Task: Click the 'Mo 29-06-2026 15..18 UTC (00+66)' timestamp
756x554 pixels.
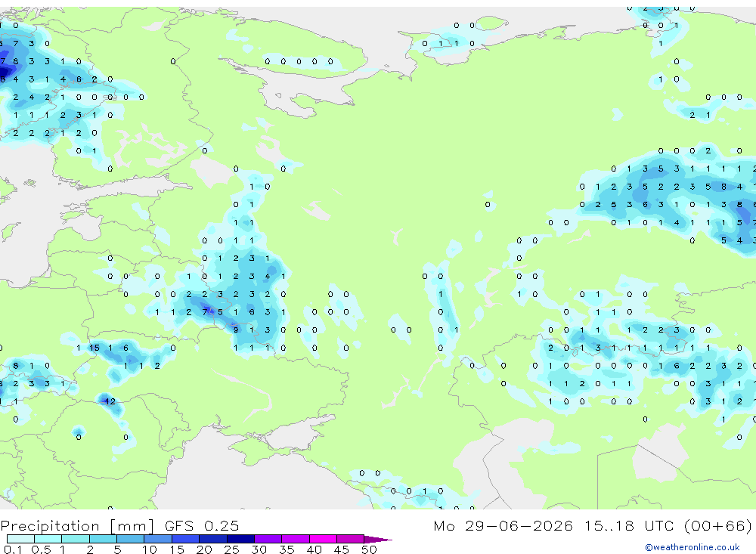Action: [593, 525]
